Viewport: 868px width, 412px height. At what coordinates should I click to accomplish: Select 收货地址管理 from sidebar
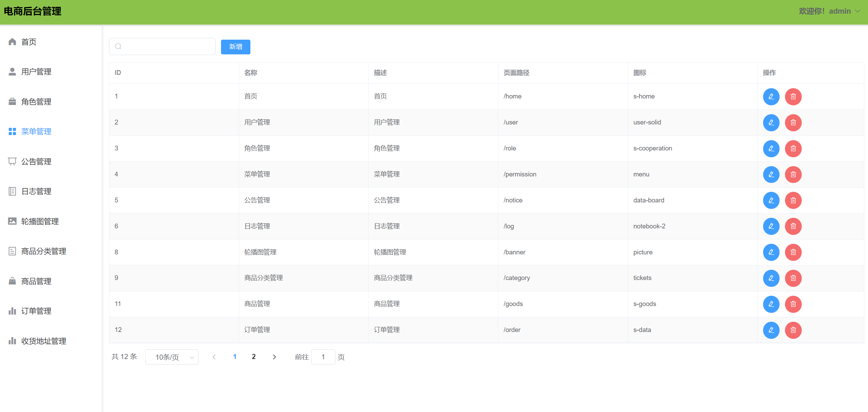43,341
